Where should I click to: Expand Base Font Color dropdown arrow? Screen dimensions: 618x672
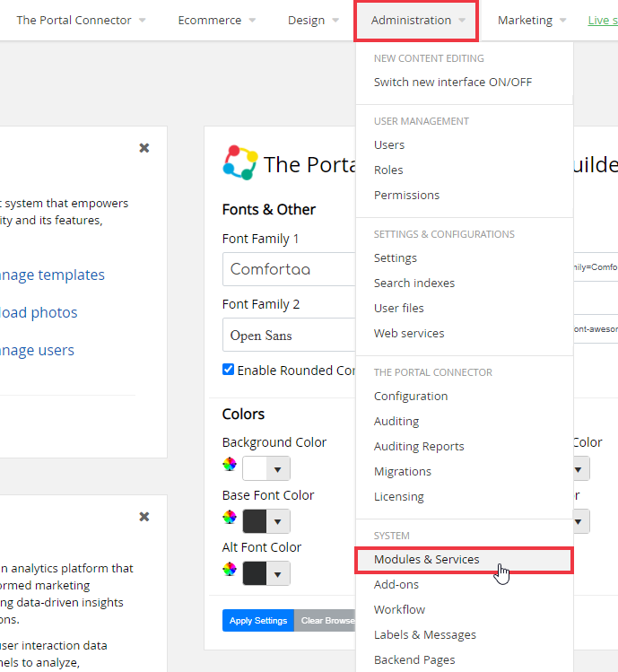point(278,521)
